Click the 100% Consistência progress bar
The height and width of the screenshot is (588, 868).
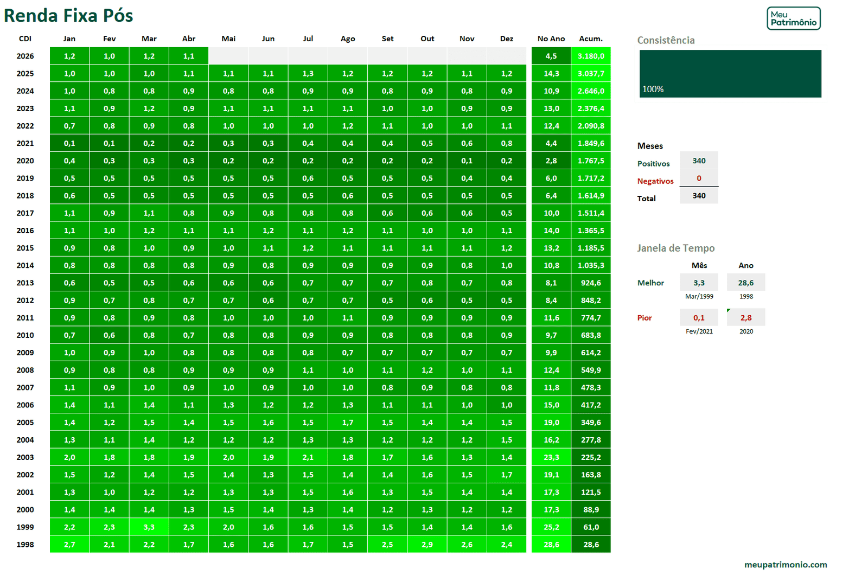pos(730,74)
